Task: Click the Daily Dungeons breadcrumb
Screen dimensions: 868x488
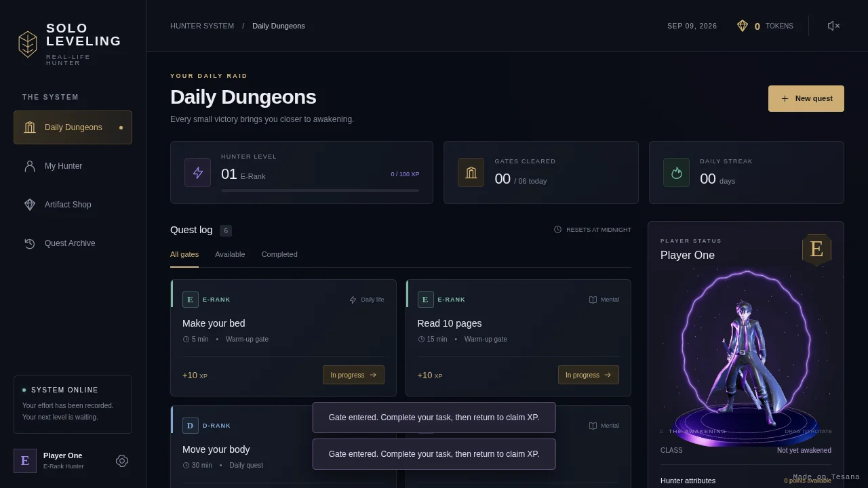Action: [279, 26]
